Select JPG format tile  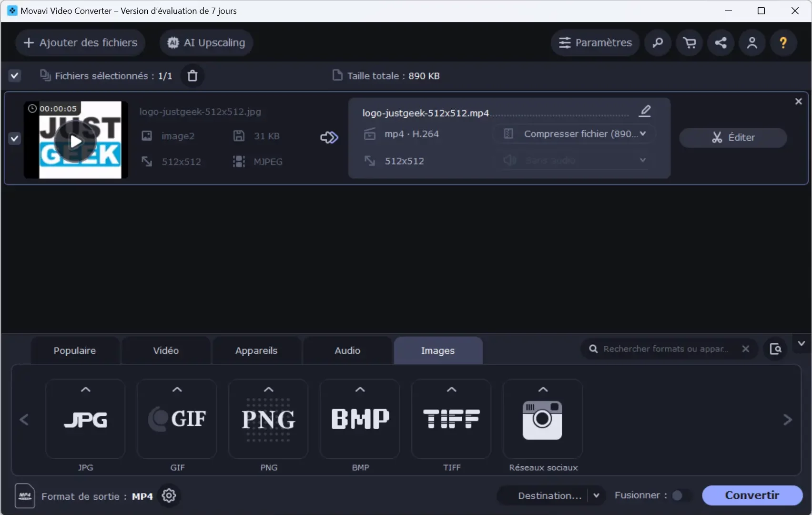(85, 419)
